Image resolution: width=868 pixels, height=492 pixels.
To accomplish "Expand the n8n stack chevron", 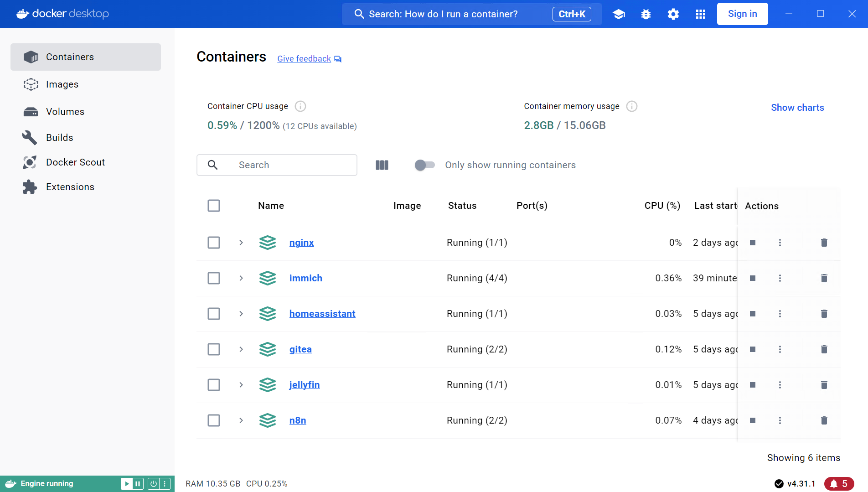I will [241, 420].
